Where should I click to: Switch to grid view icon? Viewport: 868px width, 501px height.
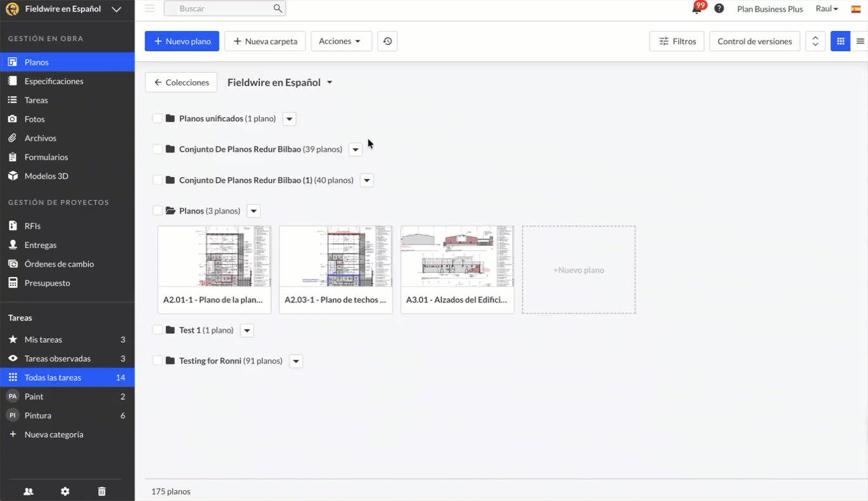840,41
